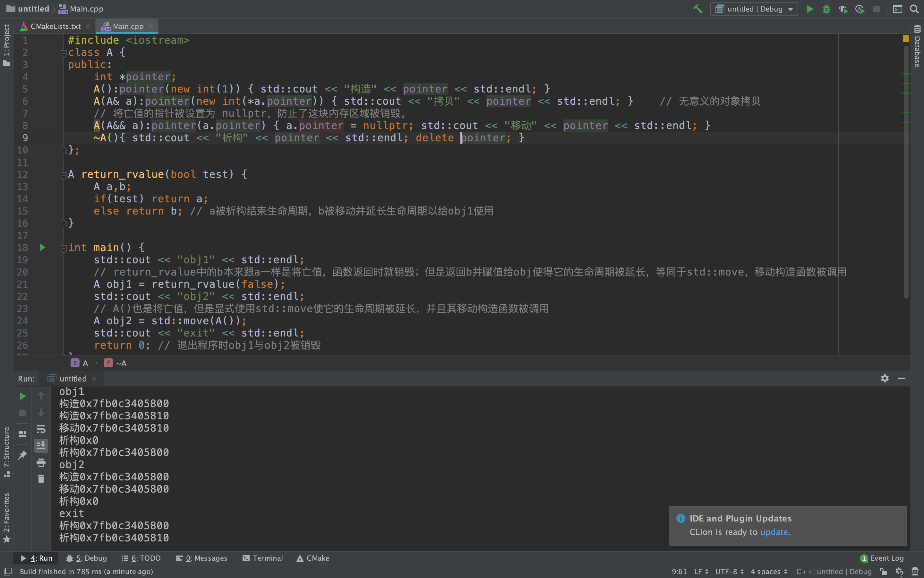Close the untitled run tab
This screenshot has height=578, width=924.
tap(94, 379)
